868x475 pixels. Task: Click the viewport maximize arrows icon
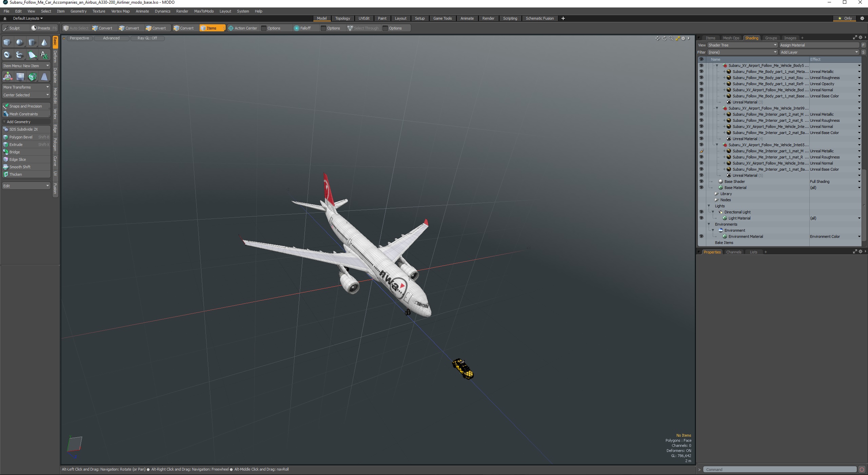[x=677, y=38]
